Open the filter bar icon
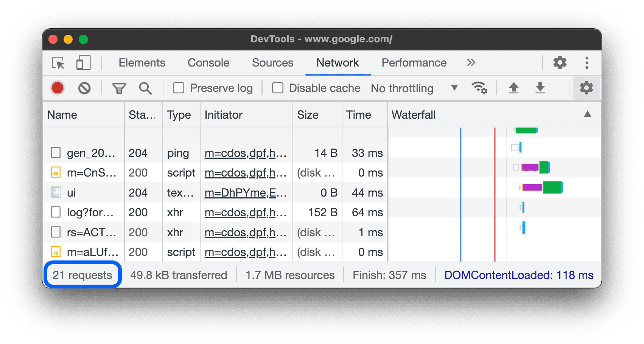The width and height of the screenshot is (644, 344). pos(119,88)
